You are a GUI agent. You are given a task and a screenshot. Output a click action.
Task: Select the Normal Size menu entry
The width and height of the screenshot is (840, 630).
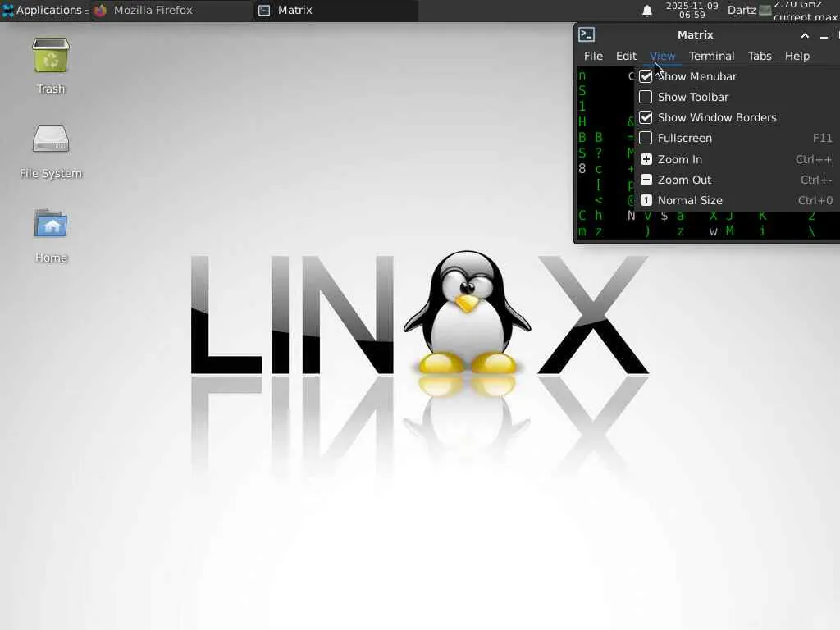[737, 200]
